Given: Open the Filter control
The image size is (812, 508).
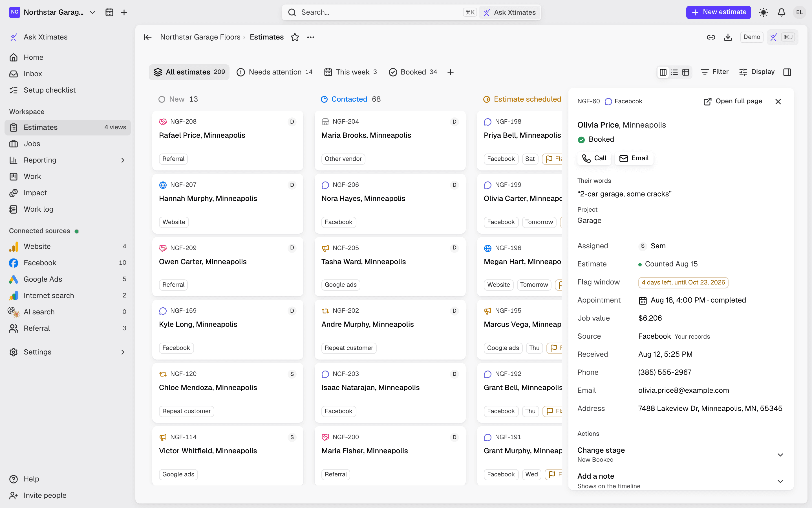Looking at the screenshot, I should click(714, 72).
